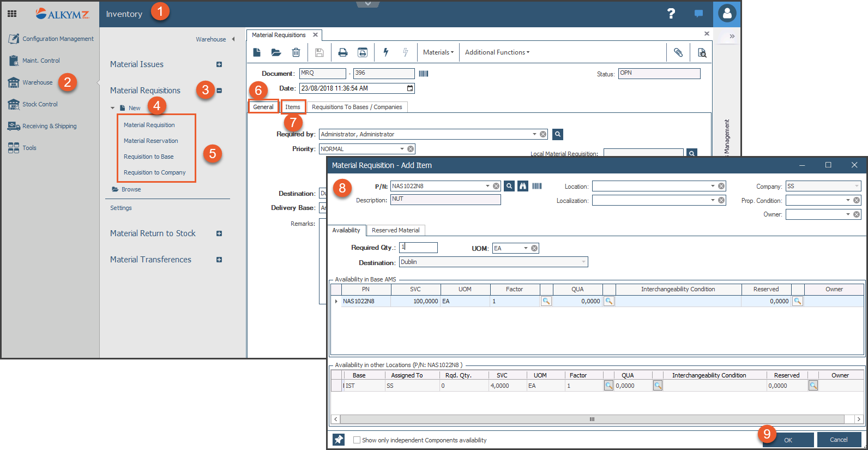Click the open folder toolbar icon

pyautogui.click(x=276, y=52)
